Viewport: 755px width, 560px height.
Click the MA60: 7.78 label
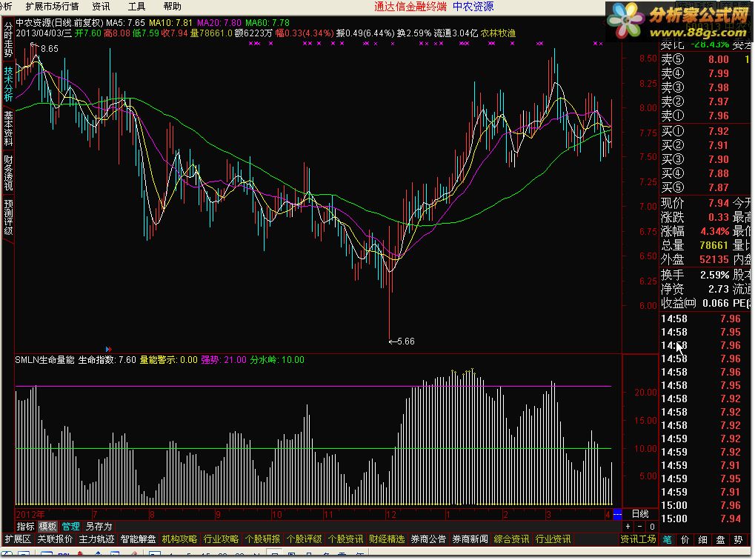click(x=267, y=23)
